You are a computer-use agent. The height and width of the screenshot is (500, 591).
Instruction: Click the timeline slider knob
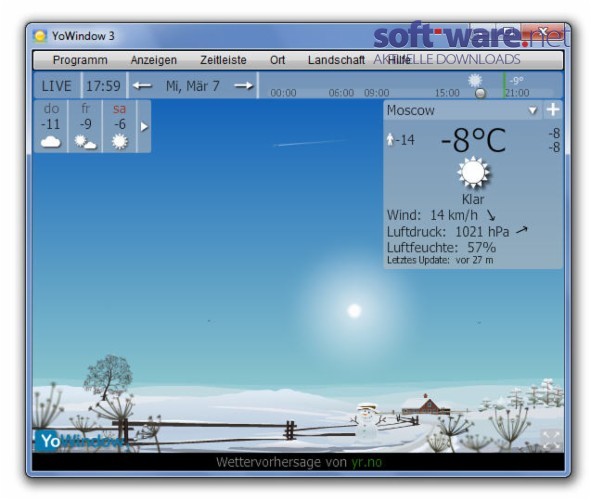pyautogui.click(x=480, y=93)
